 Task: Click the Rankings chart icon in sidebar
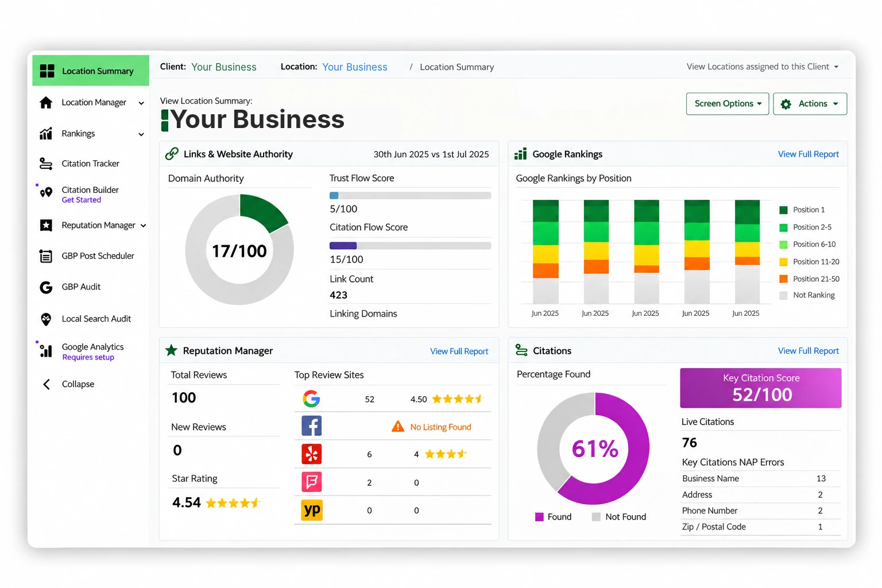46,133
